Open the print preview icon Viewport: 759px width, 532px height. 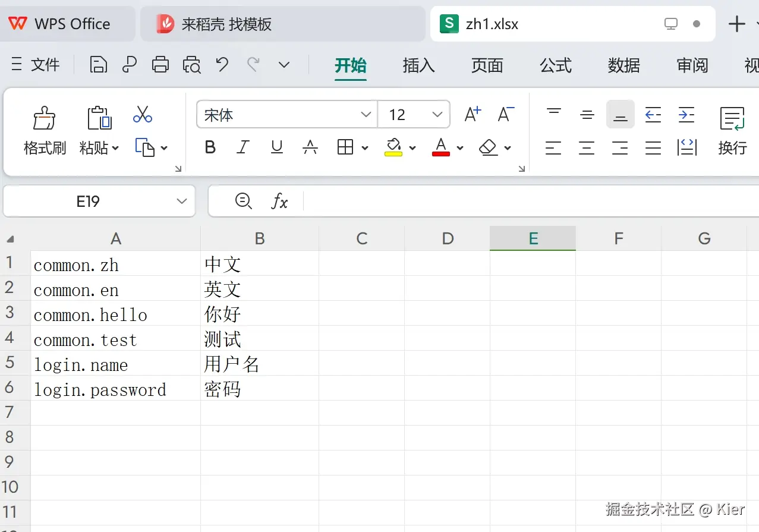coord(191,65)
